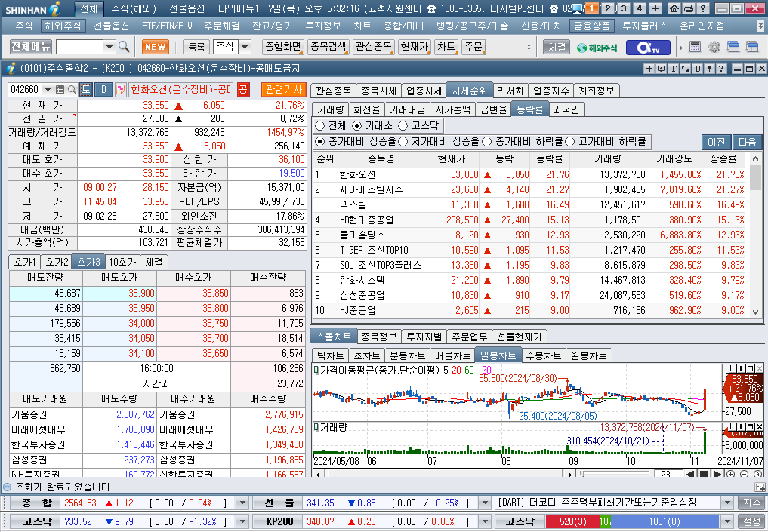Select the 코스닥 radio button in ranking panel
Image resolution: width=768 pixels, height=532 pixels.
(x=403, y=126)
